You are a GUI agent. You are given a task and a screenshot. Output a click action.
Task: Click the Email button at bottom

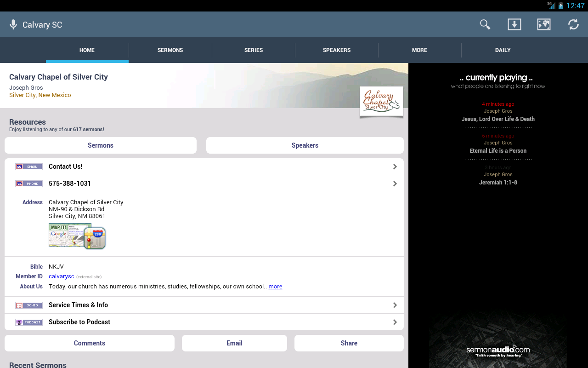[x=234, y=343]
